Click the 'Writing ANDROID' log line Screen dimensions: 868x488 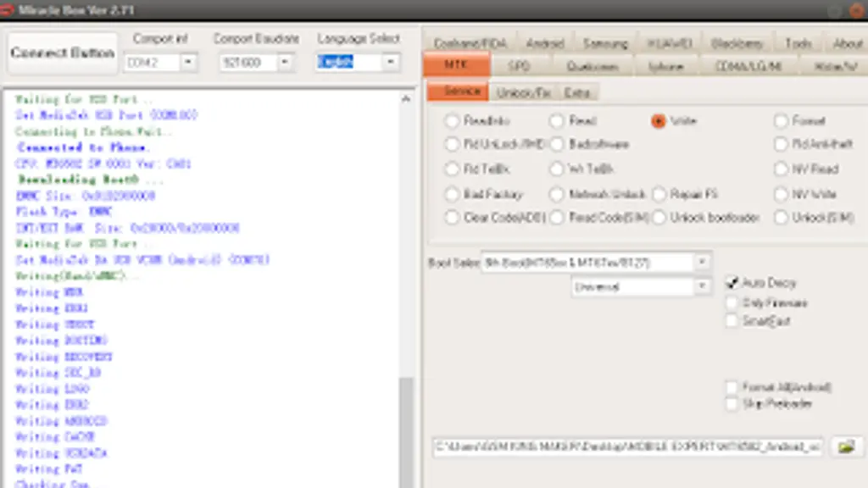61,420
